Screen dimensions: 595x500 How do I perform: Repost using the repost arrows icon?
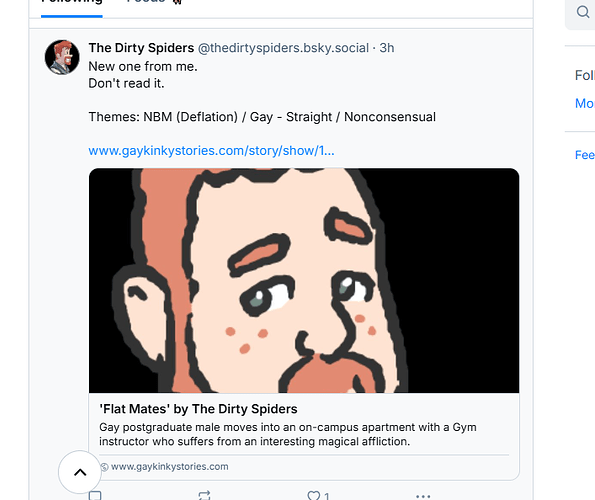(204, 495)
